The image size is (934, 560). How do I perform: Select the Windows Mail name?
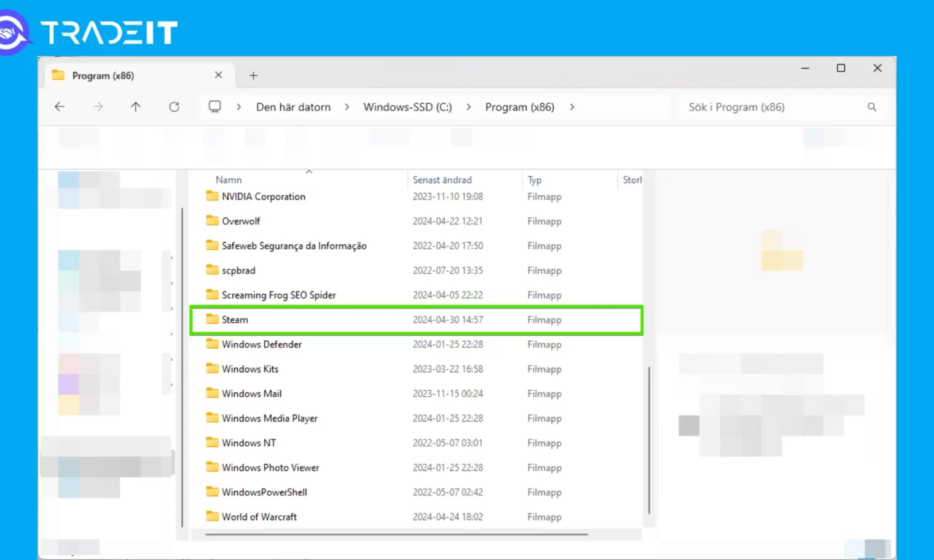tap(252, 394)
